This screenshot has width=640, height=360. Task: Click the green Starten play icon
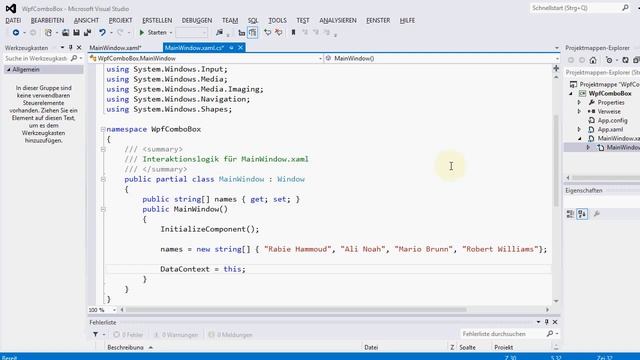point(142,33)
